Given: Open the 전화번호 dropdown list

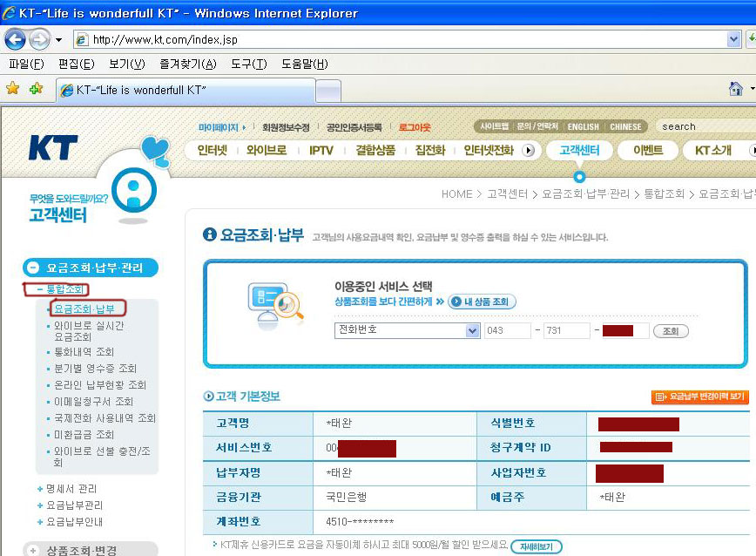Looking at the screenshot, I should (472, 331).
